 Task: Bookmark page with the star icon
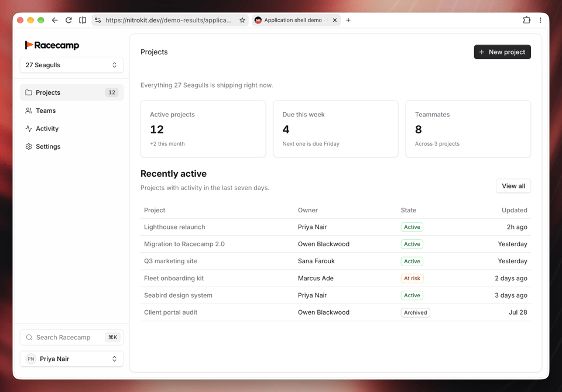click(242, 20)
